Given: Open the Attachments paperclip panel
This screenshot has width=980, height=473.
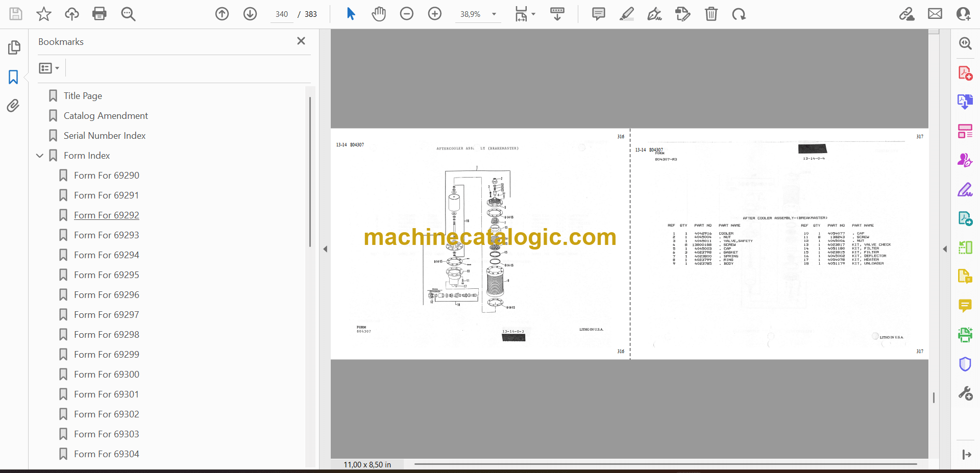Looking at the screenshot, I should coord(13,106).
